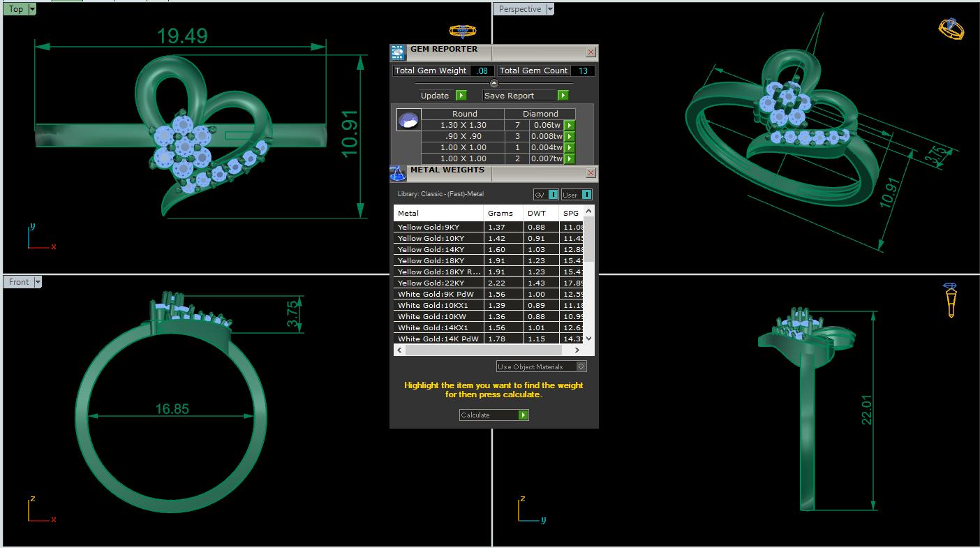This screenshot has width=980, height=548.
Task: Select the White Gold:14K PdW row
Action: point(489,339)
